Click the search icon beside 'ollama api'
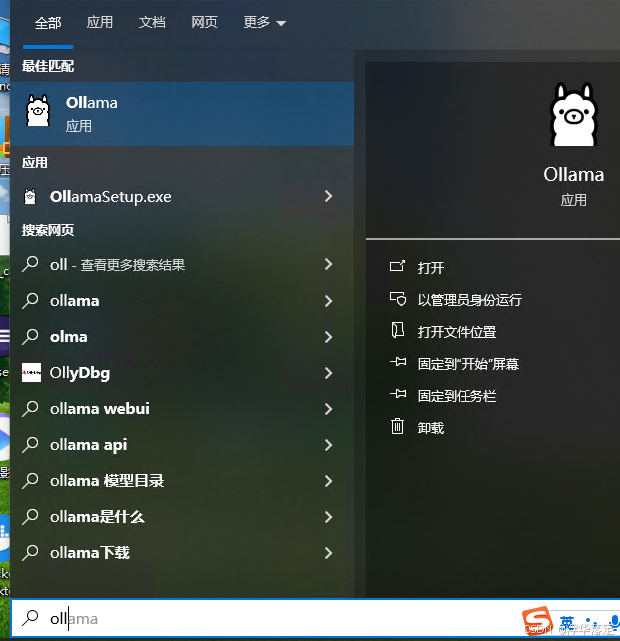The image size is (620, 641). [31, 444]
